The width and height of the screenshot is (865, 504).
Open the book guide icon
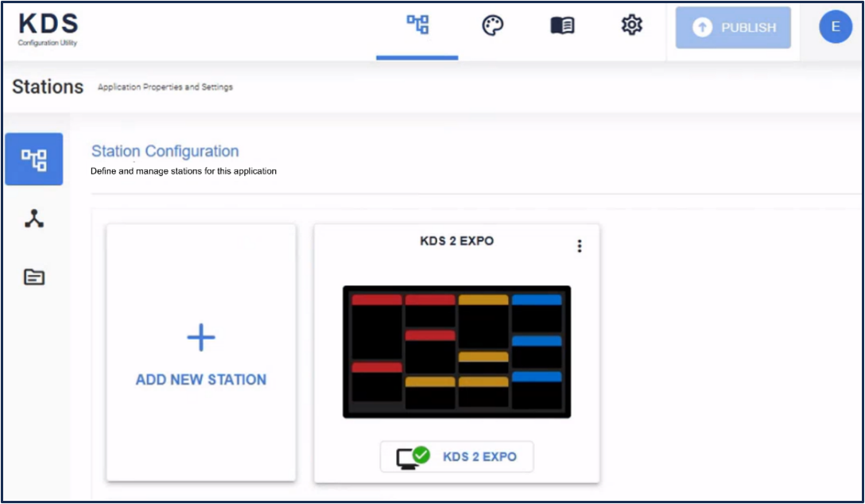562,25
